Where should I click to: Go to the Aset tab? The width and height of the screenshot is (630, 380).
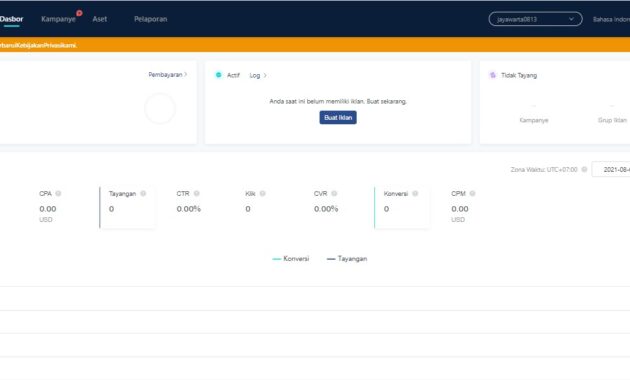click(x=100, y=19)
